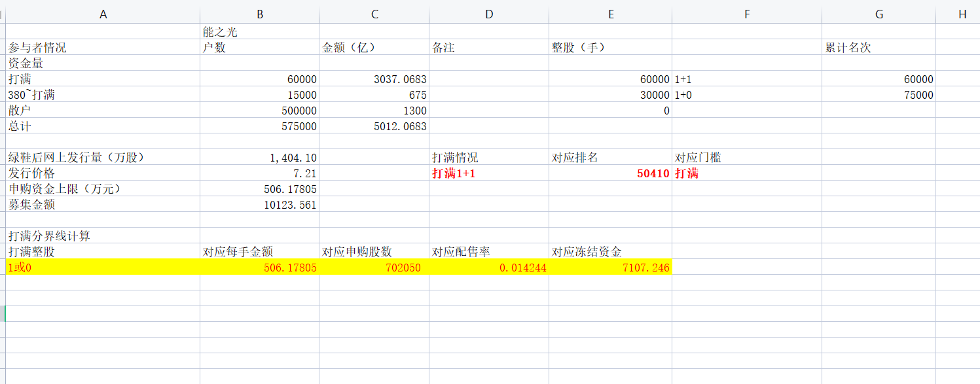Select the 参与者情况 cell

pyautogui.click(x=103, y=47)
